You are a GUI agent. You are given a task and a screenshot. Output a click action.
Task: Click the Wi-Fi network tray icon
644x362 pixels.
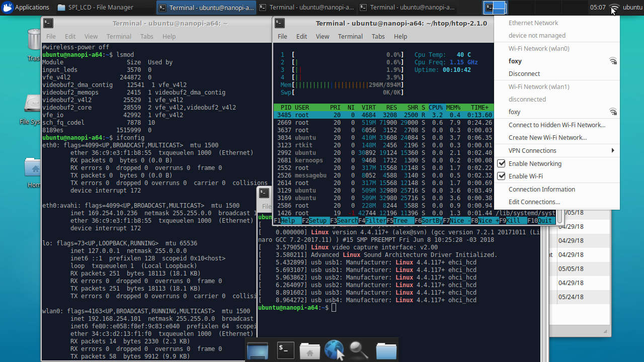click(x=614, y=8)
